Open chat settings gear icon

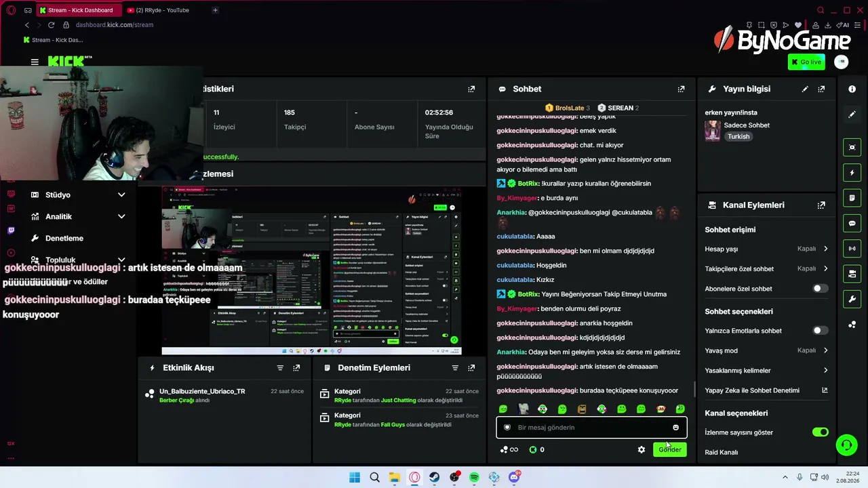tap(642, 449)
